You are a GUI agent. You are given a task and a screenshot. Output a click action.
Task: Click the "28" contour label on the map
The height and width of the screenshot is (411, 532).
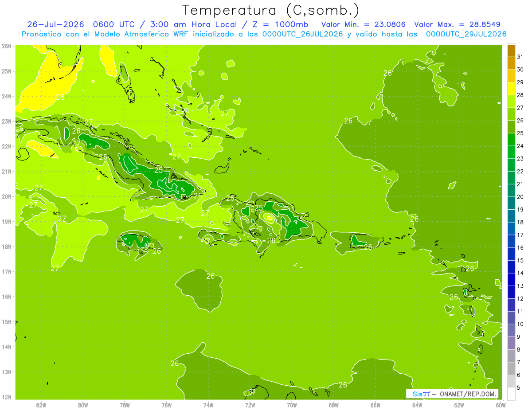coord(60,97)
